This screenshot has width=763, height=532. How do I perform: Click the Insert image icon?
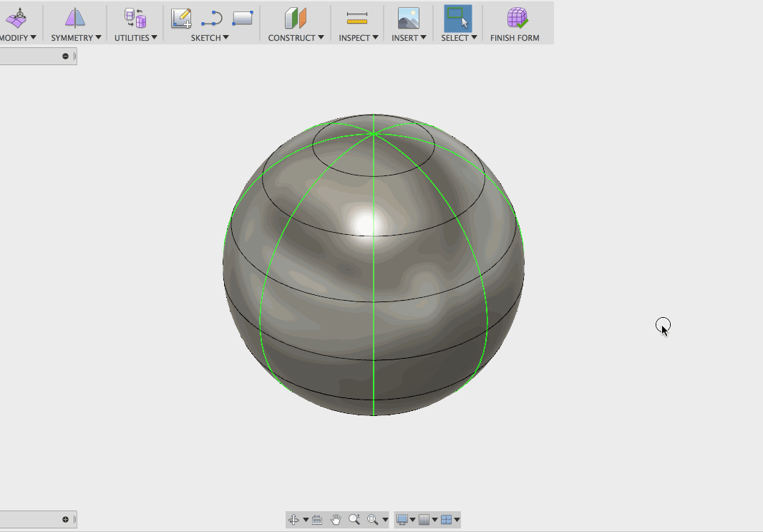(x=408, y=18)
